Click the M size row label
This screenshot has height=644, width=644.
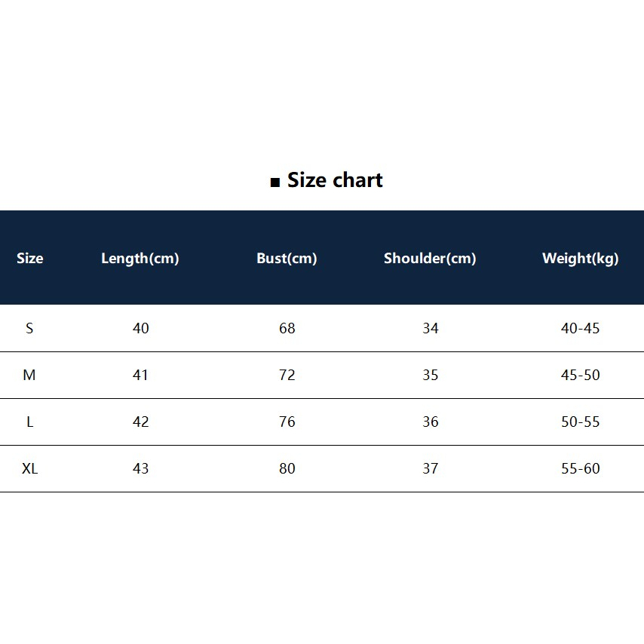click(x=29, y=375)
